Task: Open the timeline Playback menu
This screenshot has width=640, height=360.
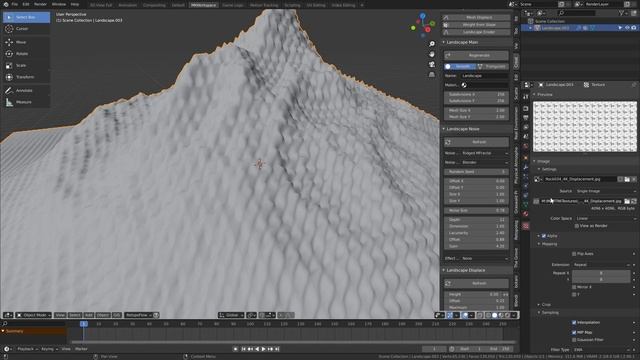Action: click(x=27, y=349)
